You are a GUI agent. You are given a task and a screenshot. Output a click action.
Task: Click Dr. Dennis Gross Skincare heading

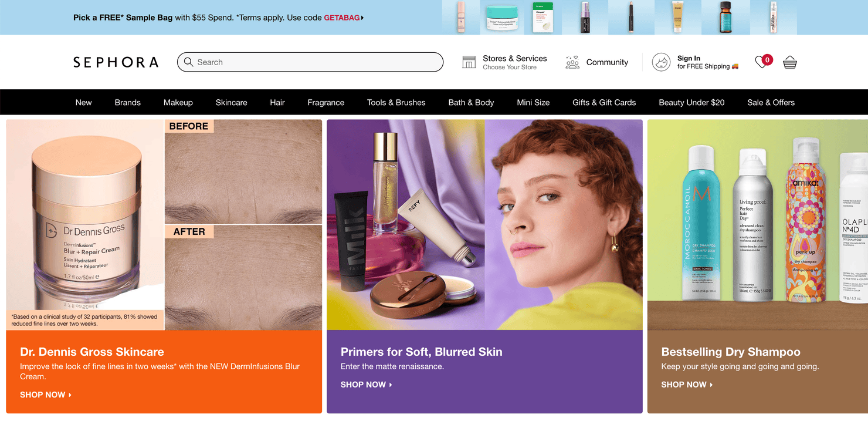pos(92,352)
